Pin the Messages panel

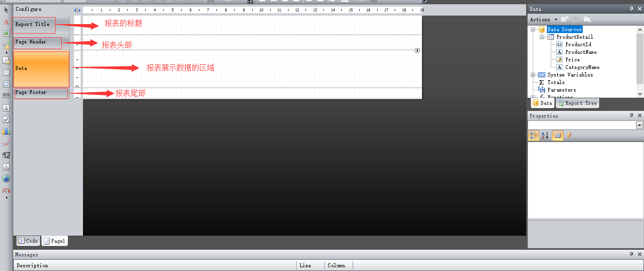tap(632, 254)
